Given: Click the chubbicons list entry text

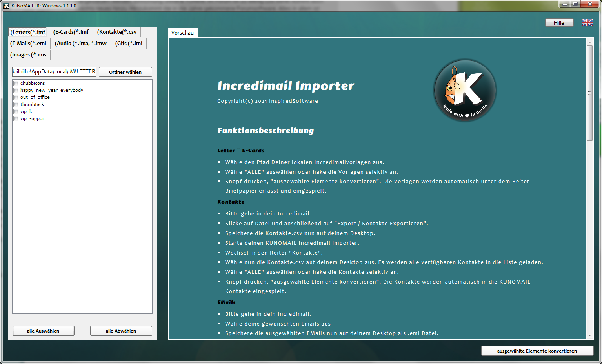Looking at the screenshot, I should click(x=33, y=83).
